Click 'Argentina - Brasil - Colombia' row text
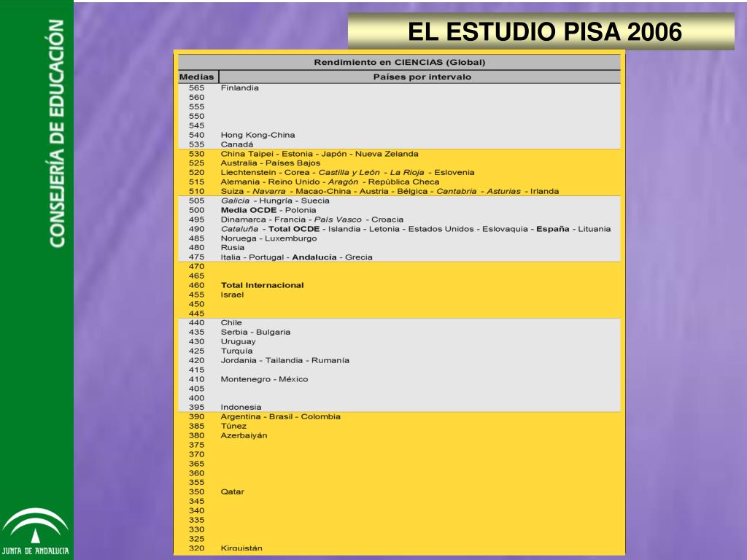The height and width of the screenshot is (560, 747). pyautogui.click(x=281, y=416)
